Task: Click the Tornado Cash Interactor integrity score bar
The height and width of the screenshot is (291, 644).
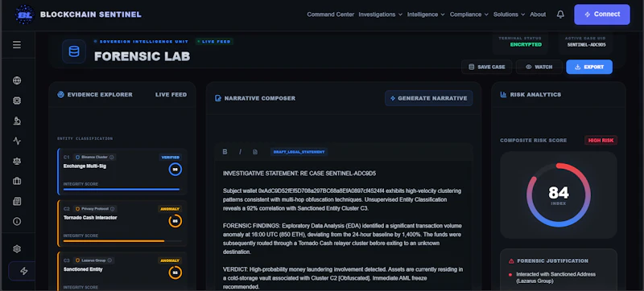Action: [122, 241]
